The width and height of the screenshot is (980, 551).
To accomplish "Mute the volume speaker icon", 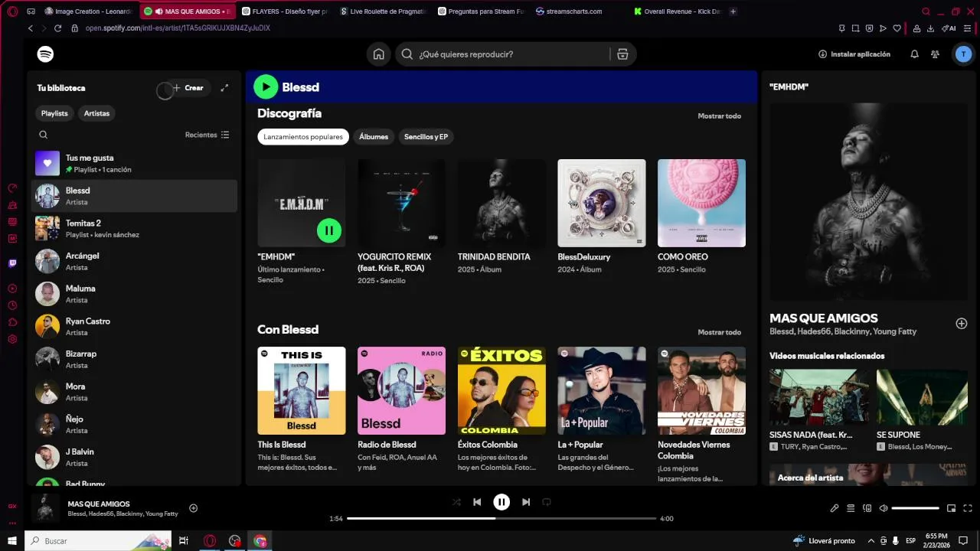I will point(884,508).
